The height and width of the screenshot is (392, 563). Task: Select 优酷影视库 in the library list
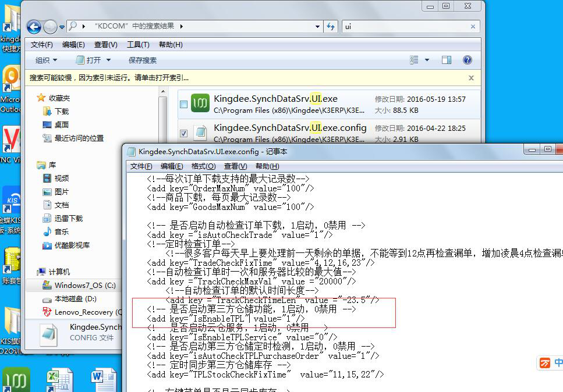[x=72, y=245]
